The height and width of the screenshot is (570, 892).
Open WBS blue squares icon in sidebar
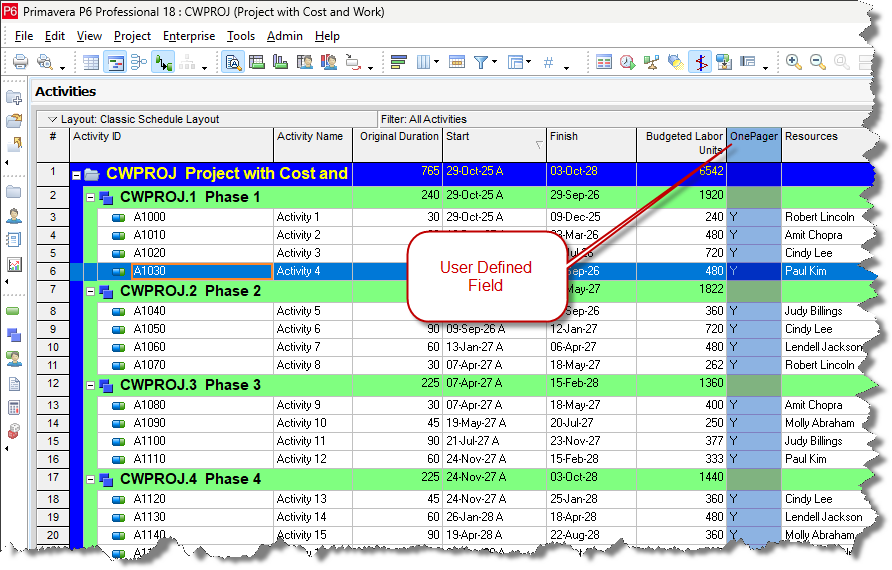(x=14, y=335)
